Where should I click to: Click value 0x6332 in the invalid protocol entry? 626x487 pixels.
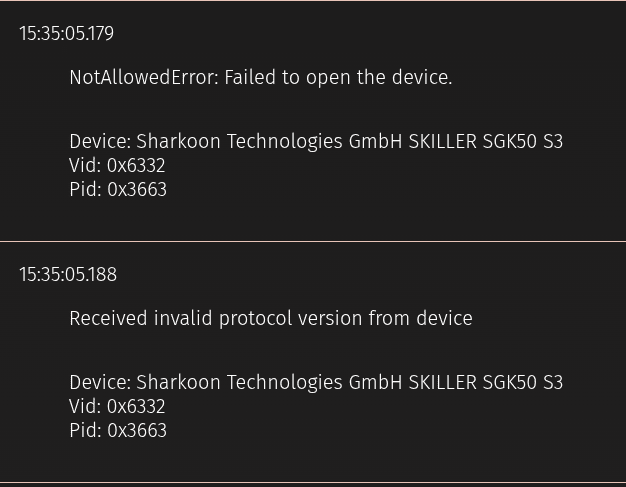[x=136, y=407]
